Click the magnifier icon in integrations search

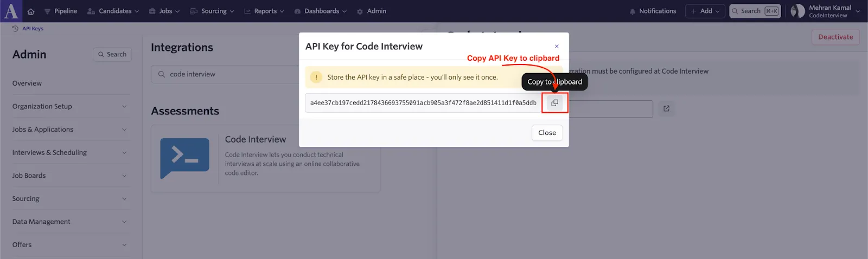coord(162,74)
